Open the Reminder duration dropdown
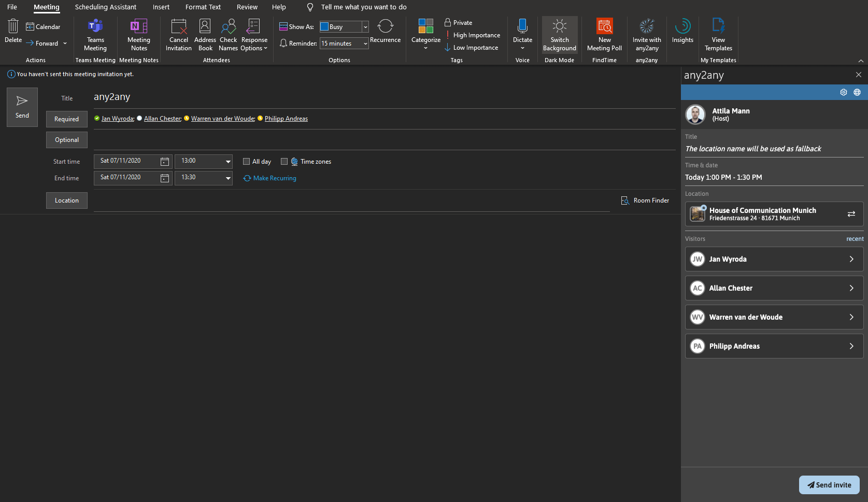This screenshot has height=502, width=868. pyautogui.click(x=365, y=44)
